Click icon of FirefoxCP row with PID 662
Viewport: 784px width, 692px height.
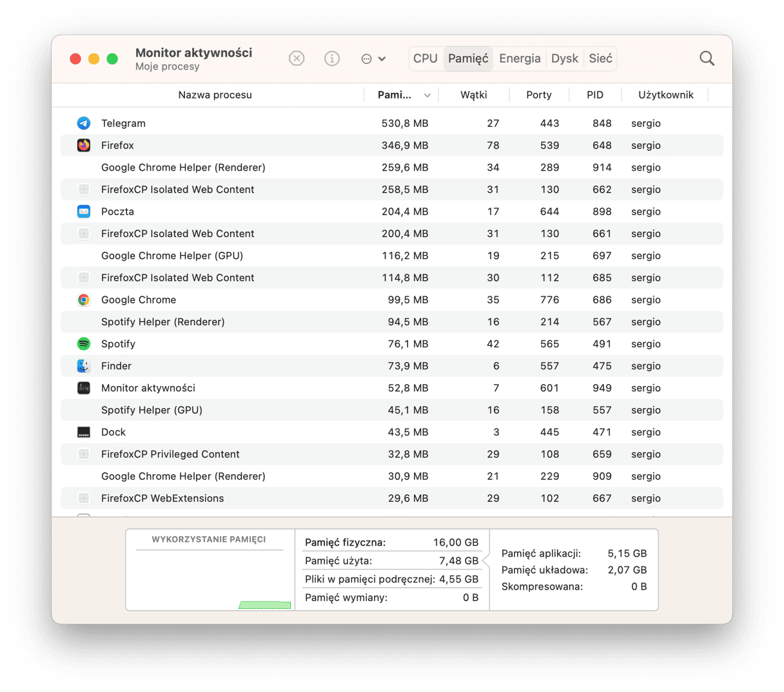(84, 189)
